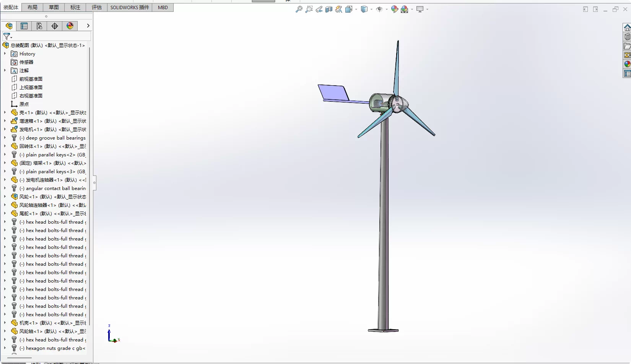The height and width of the screenshot is (364, 631).
Task: Open the View Orientation cube
Action: tap(349, 9)
